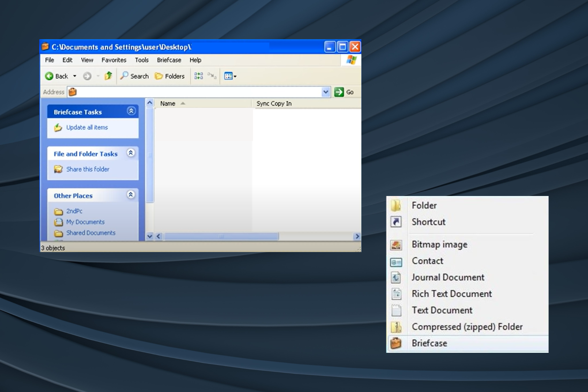The image size is (588, 392).
Task: Click the green Go arrow button
Action: tap(339, 92)
